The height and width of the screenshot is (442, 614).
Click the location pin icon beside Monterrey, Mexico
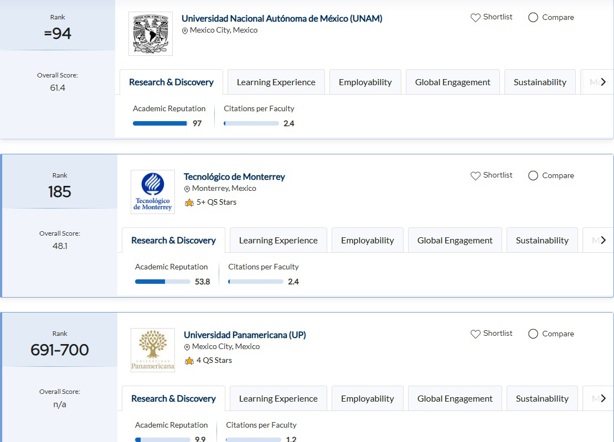pos(187,189)
